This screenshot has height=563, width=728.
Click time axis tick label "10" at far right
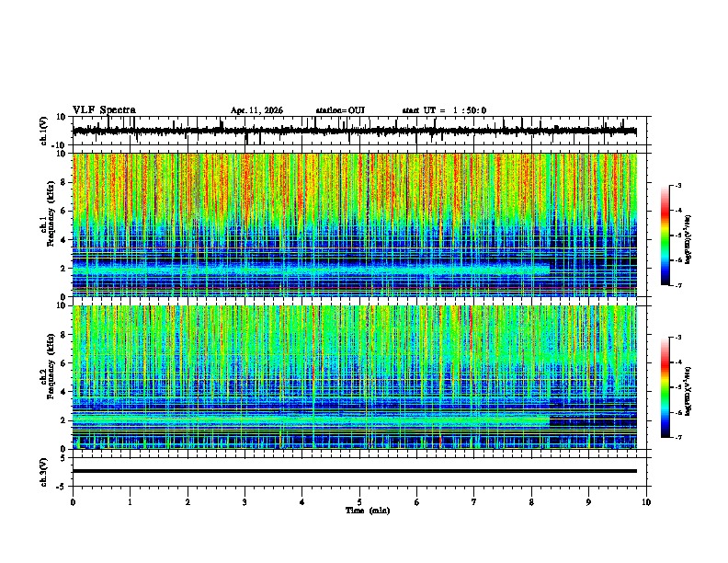[x=646, y=502]
